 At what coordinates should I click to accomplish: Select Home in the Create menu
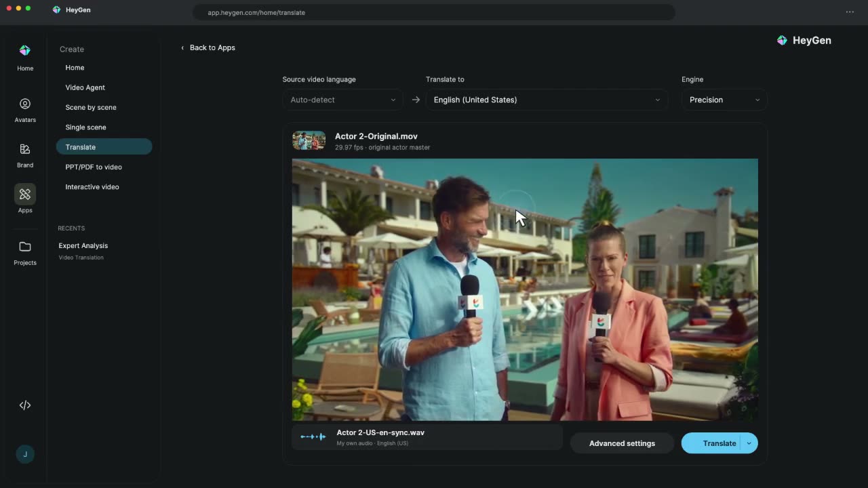tap(75, 68)
